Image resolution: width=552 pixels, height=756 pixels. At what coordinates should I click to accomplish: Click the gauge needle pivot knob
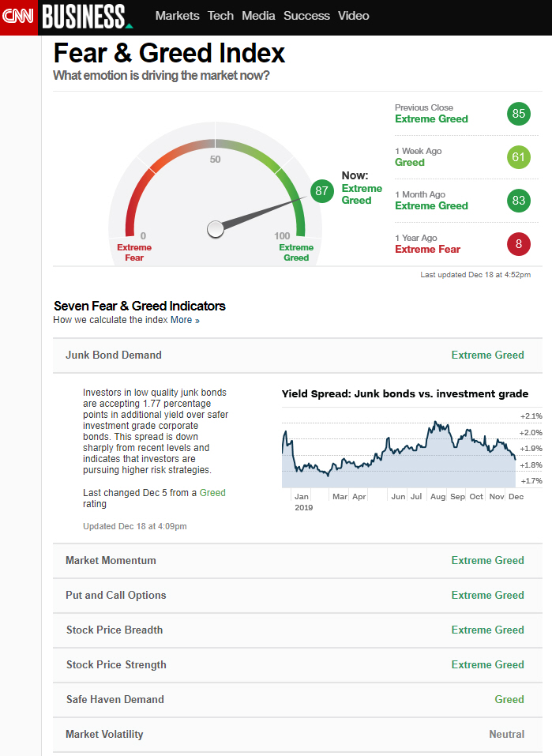216,229
